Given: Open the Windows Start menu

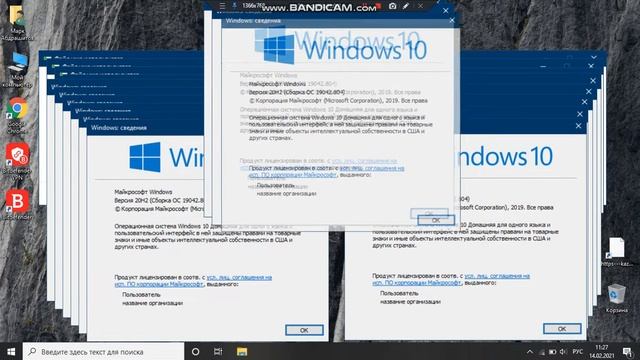Looking at the screenshot, I should tap(11, 351).
